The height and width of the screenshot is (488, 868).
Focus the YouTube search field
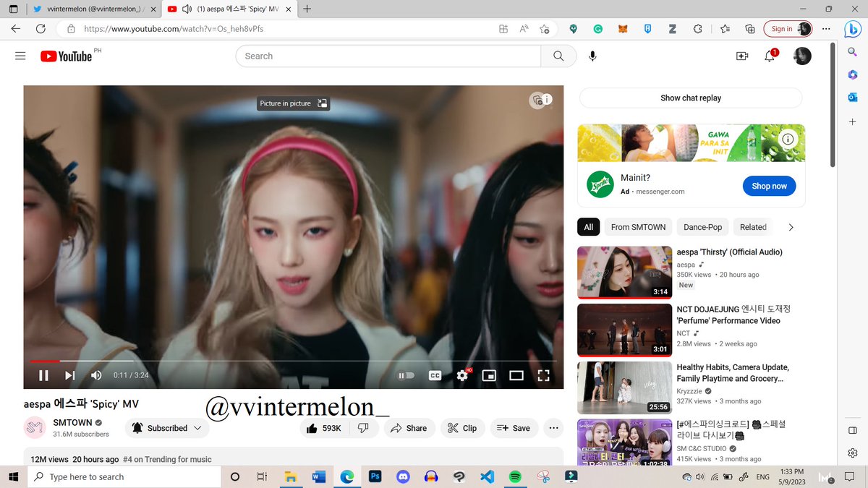point(388,56)
